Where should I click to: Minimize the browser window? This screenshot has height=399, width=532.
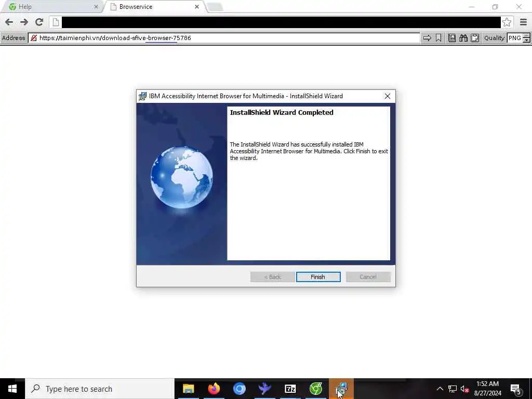coord(472,7)
